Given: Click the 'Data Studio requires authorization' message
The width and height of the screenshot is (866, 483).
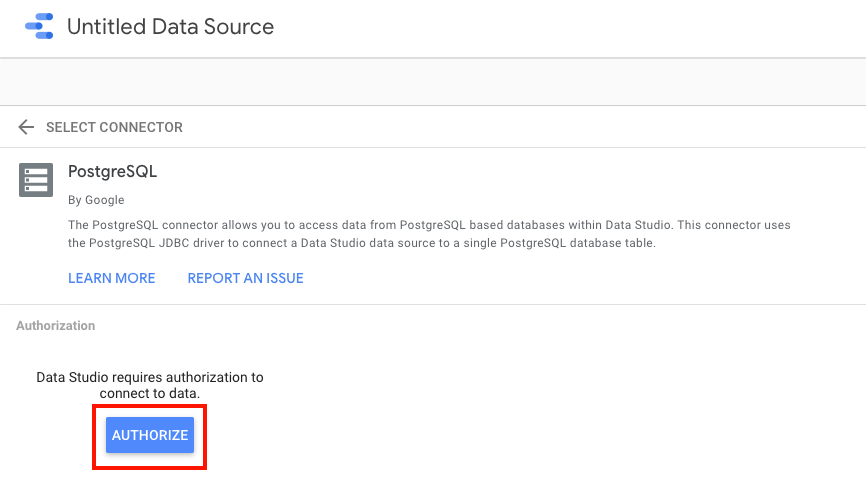Looking at the screenshot, I should point(150,377).
